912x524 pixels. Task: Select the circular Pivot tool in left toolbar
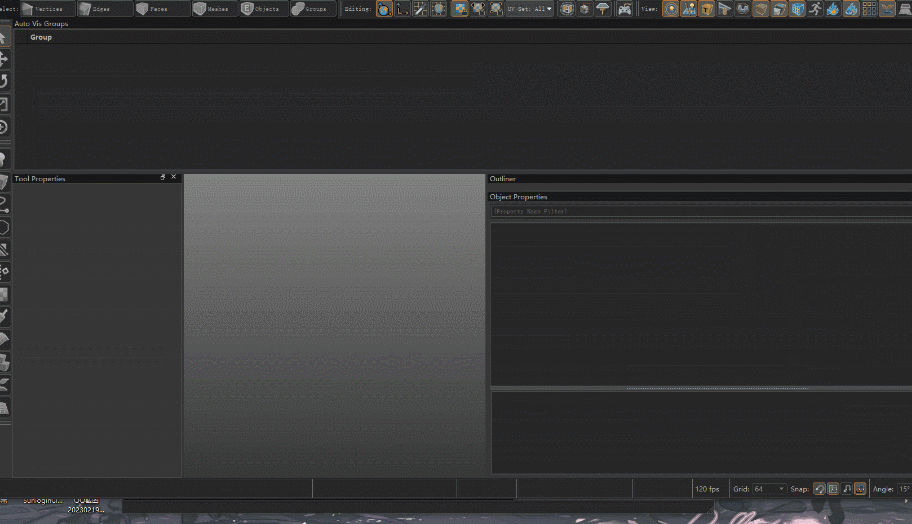coord(3,127)
